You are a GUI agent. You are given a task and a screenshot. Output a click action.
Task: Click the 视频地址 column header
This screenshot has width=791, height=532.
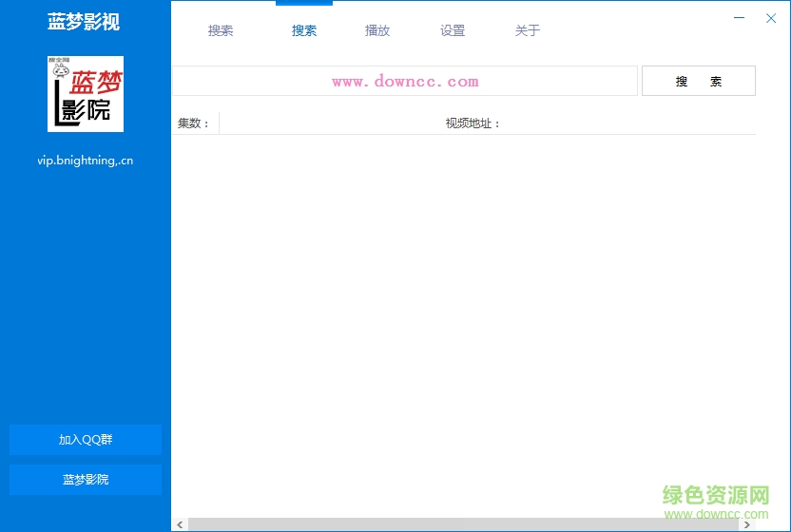tap(473, 123)
